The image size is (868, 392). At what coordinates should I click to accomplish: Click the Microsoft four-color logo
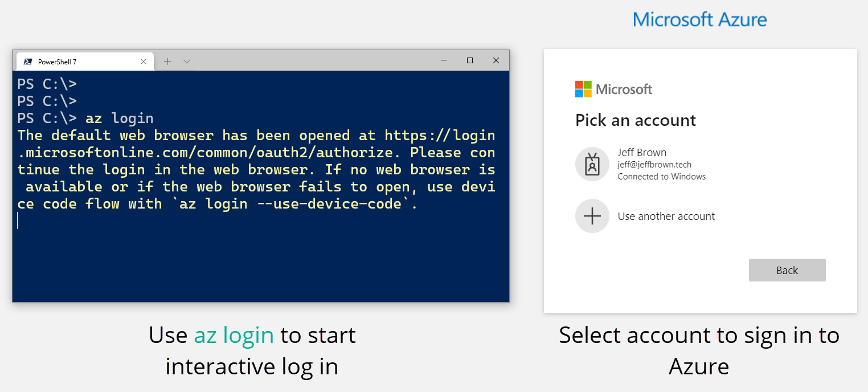point(583,89)
